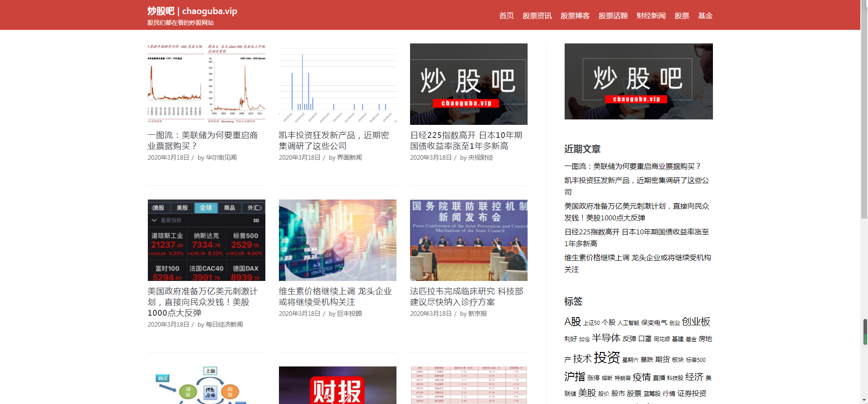868x404 pixels.
Task: Click the red table thumbnail in the bottom row
Action: point(469,385)
